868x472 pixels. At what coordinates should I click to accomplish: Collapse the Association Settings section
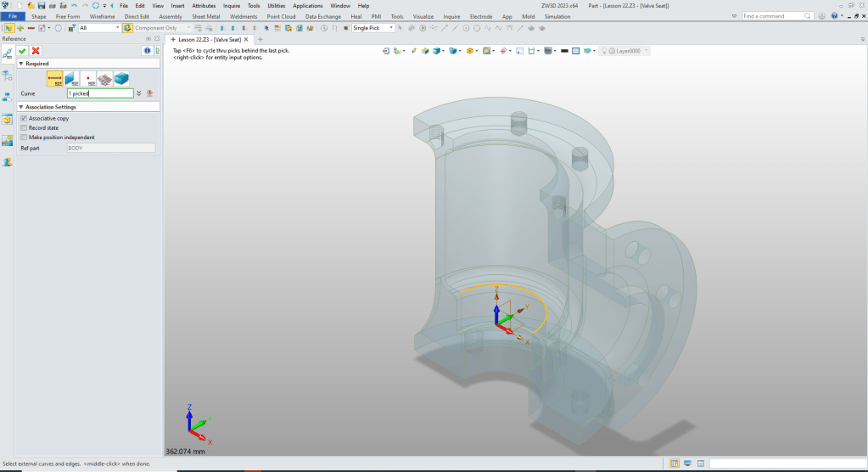point(21,107)
